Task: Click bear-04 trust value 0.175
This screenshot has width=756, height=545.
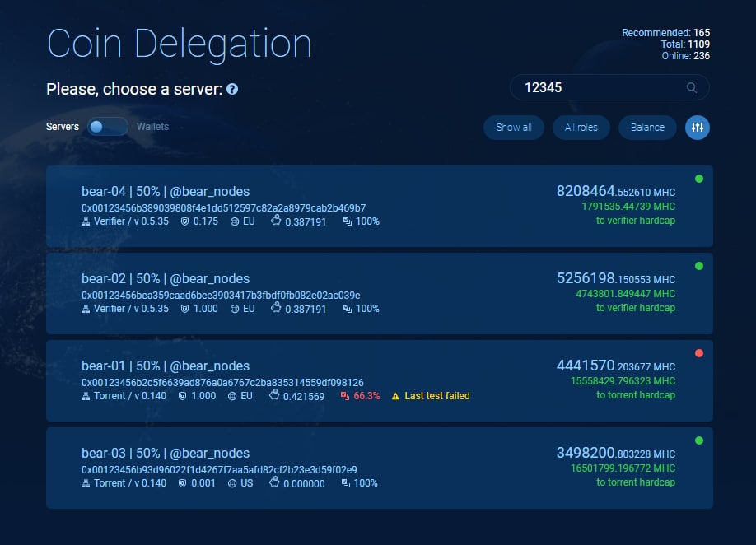Action: click(205, 221)
